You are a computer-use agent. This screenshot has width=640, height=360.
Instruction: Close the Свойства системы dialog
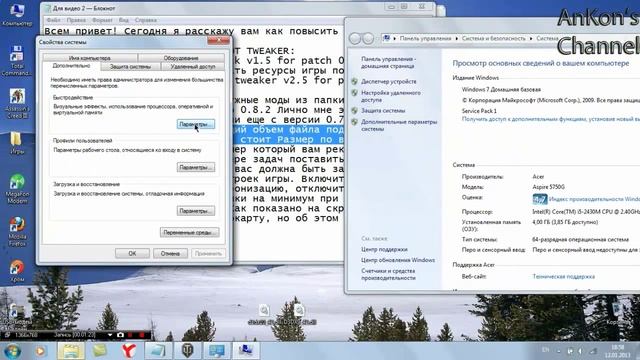(218, 40)
